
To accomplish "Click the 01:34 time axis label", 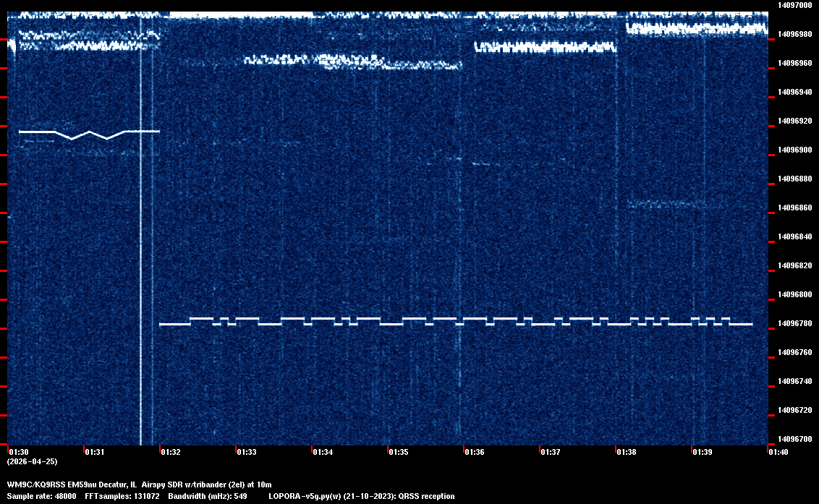I will pyautogui.click(x=323, y=452).
